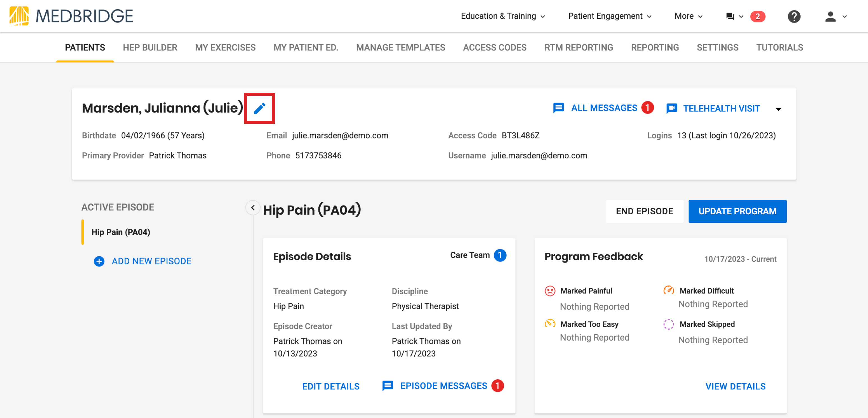Start a Telehealth Visit
The height and width of the screenshot is (418, 868).
point(721,108)
